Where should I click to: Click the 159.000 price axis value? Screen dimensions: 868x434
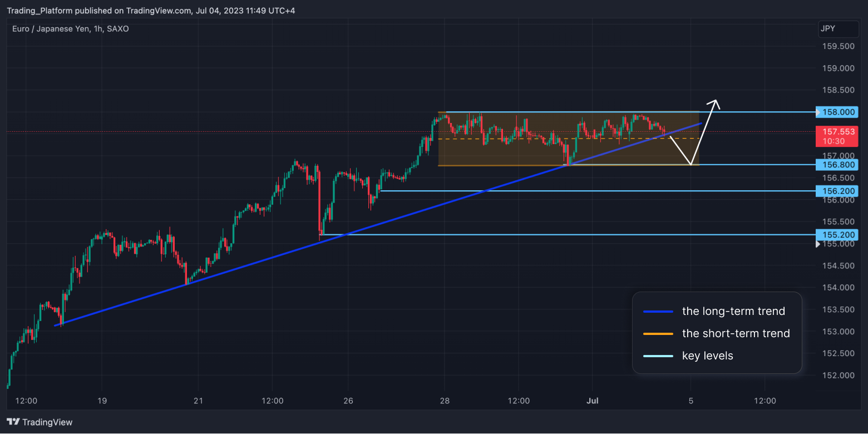839,68
